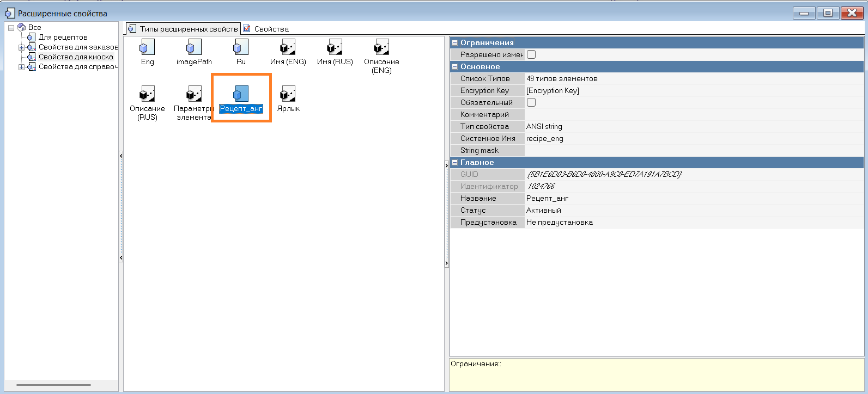
Task: Select the imagePath property type icon
Action: click(x=194, y=47)
